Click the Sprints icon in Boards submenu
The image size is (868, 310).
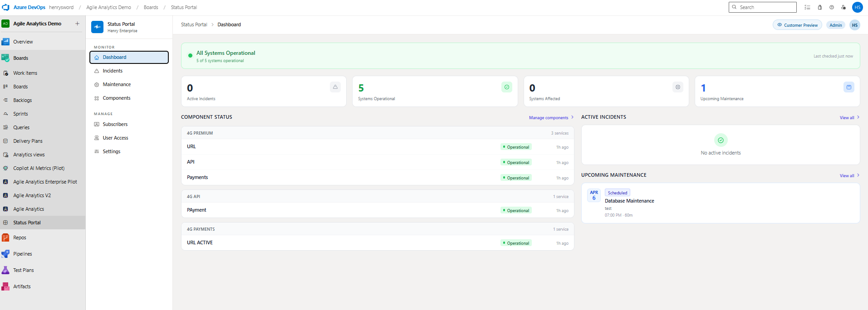(5, 114)
